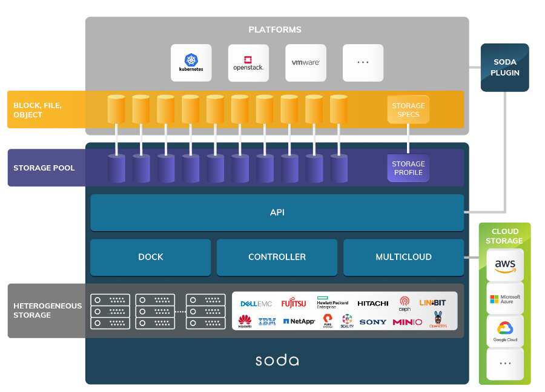Click the OpenEBS logo
The image size is (545, 392).
(438, 320)
